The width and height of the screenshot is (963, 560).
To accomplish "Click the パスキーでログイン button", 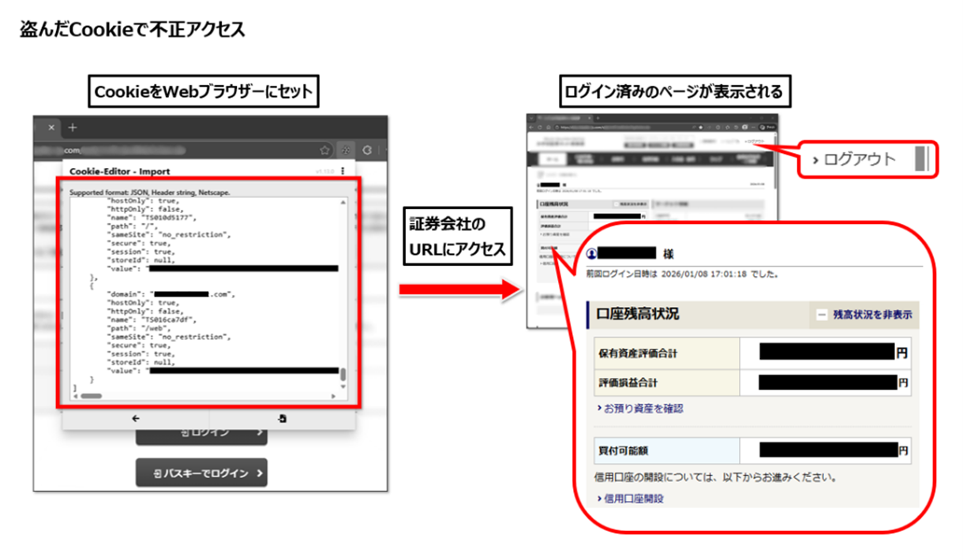I will coord(201,473).
